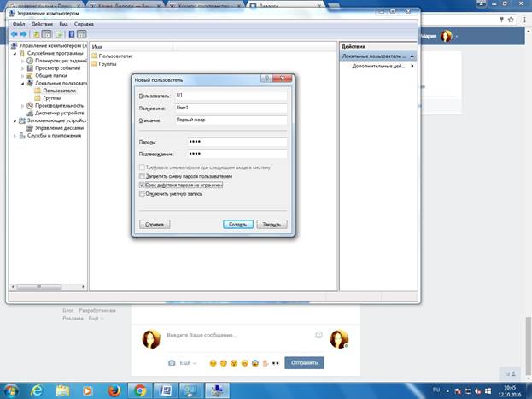This screenshot has height=399, width=532.
Task: Open the Группы folder in the center list
Action: [108, 64]
